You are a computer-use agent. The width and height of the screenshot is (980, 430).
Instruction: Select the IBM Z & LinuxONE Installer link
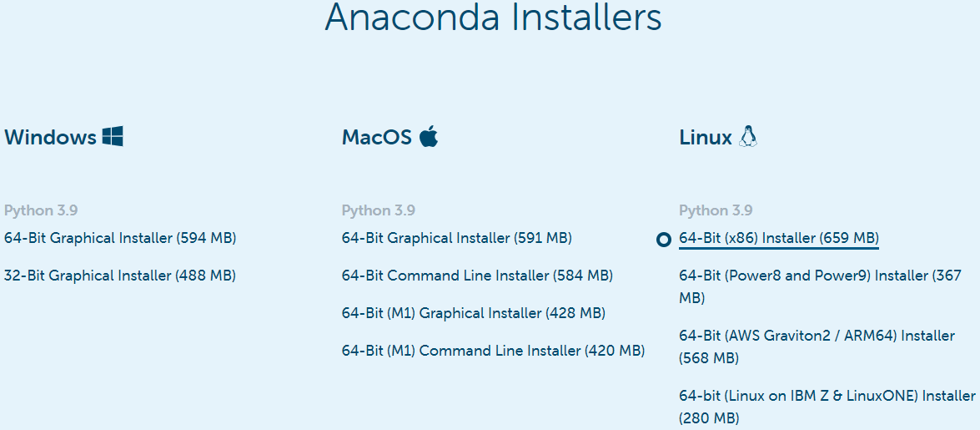[x=827, y=396]
